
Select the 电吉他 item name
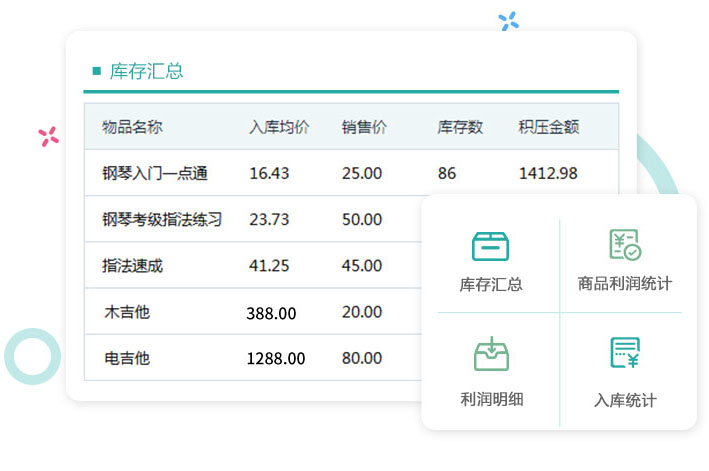[x=127, y=358]
